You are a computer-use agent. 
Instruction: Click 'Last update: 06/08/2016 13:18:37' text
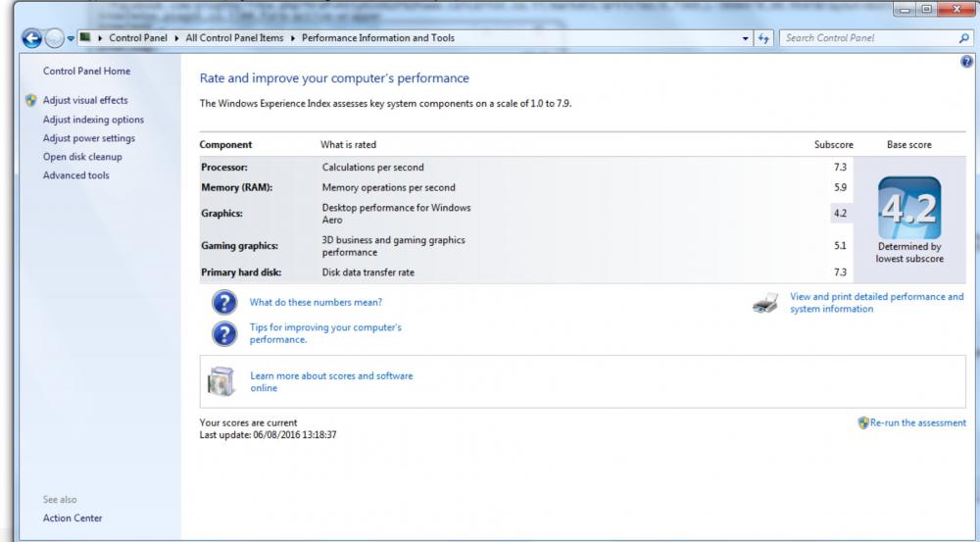tap(269, 435)
